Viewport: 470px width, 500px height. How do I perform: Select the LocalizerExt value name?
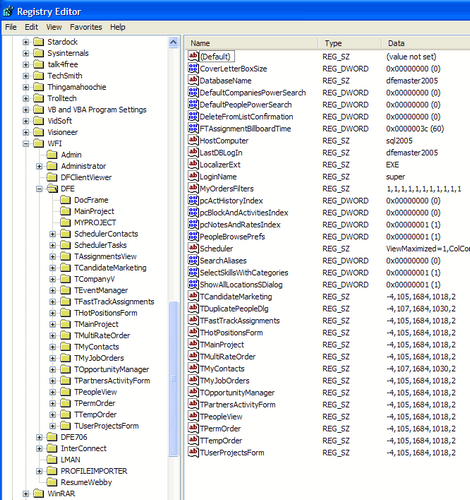[220, 165]
